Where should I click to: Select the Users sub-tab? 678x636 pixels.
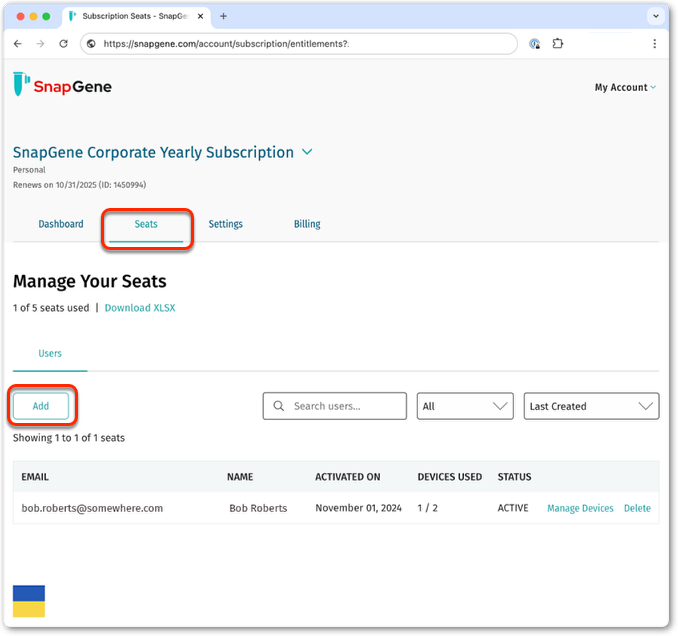pos(50,353)
